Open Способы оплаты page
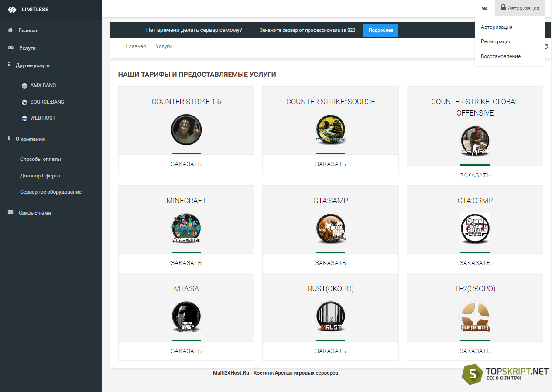Screen dimensions: 552x392 41,159
